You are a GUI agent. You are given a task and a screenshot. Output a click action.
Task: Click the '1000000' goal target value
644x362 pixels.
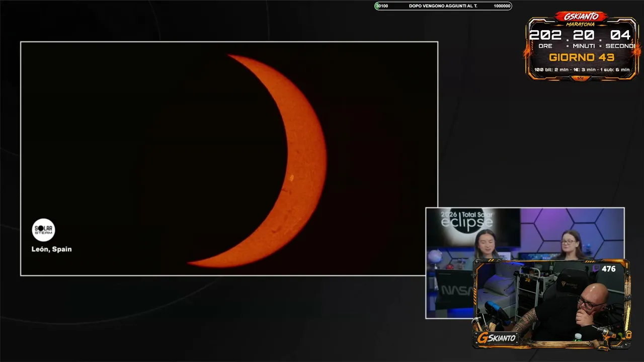point(502,6)
